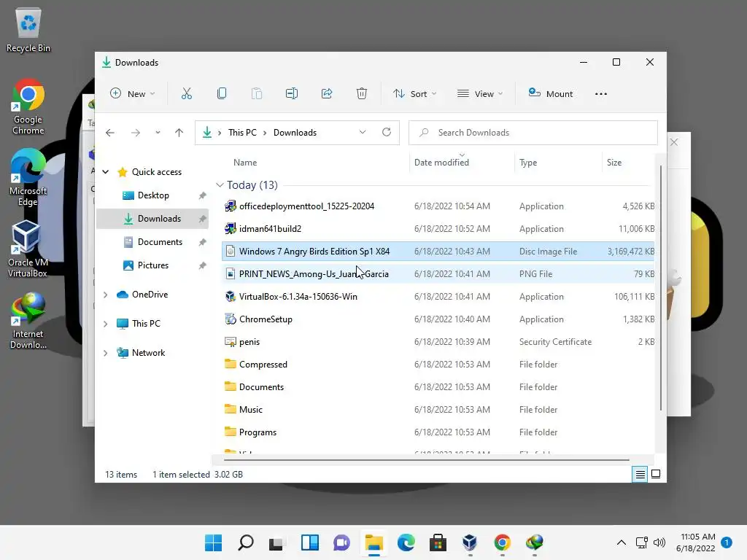The width and height of the screenshot is (747, 560).
Task: Click Microsoft Edge desktop shortcut
Action: coord(28,178)
